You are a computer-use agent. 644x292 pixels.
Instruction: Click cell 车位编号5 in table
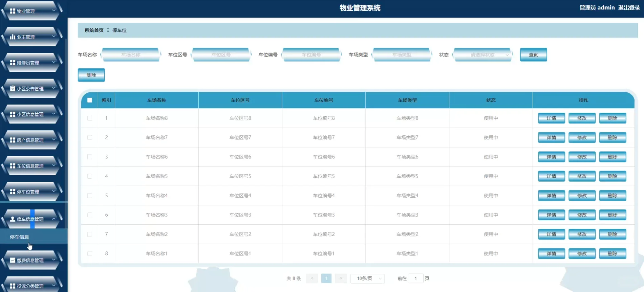[x=324, y=176]
